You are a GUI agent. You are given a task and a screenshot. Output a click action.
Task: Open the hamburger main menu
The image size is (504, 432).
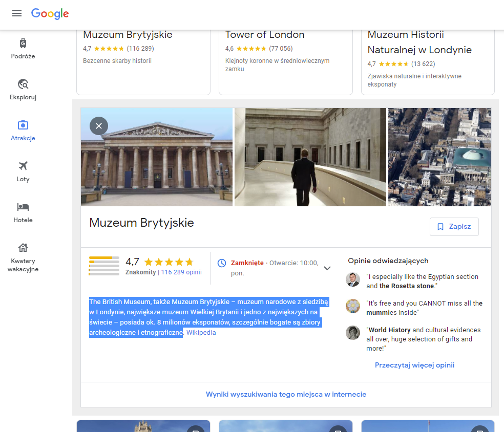(17, 13)
